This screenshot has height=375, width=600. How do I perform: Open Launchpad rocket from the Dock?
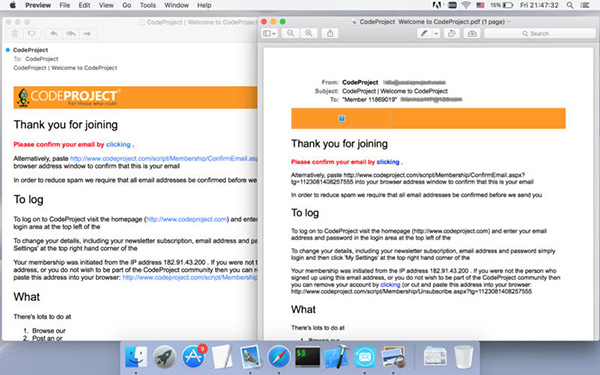pyautogui.click(x=165, y=356)
